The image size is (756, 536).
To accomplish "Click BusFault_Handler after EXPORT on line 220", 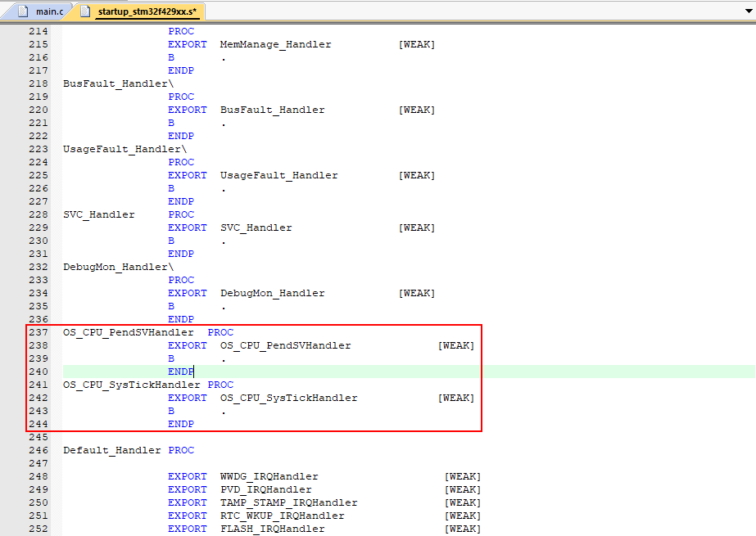I will coord(273,110).
